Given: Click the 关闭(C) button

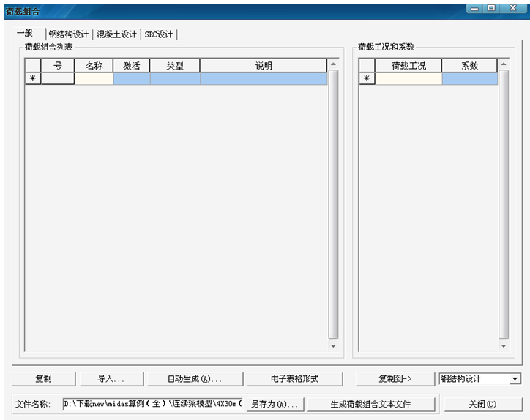Looking at the screenshot, I should tap(482, 404).
